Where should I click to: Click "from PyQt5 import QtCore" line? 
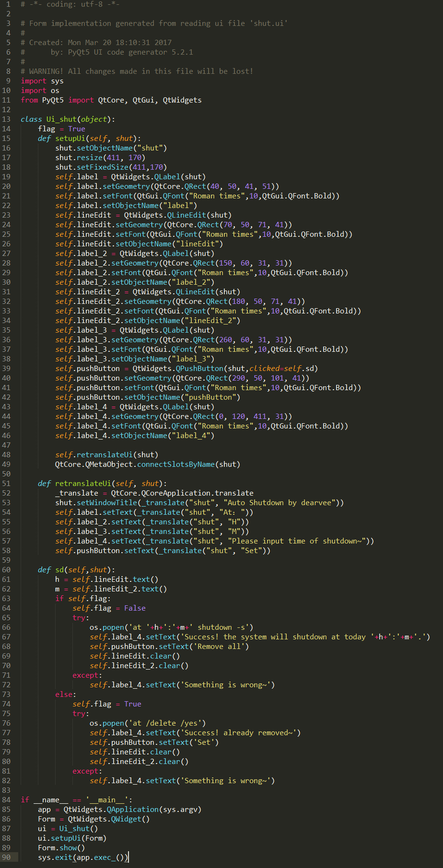click(111, 100)
